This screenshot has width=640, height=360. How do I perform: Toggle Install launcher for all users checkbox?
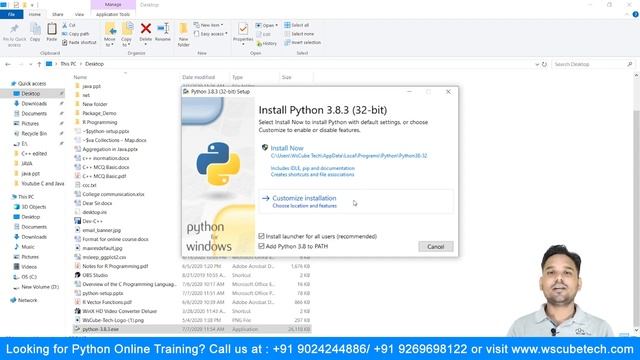(261, 236)
